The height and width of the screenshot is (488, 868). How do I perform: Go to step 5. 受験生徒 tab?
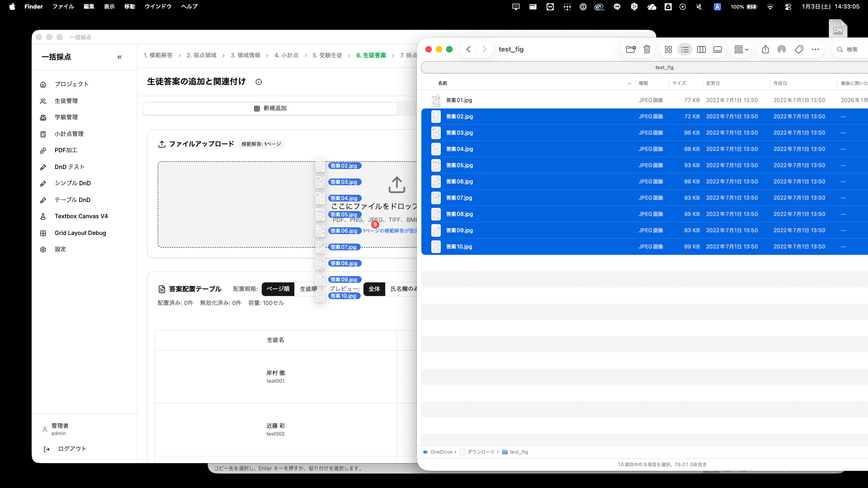pos(327,55)
